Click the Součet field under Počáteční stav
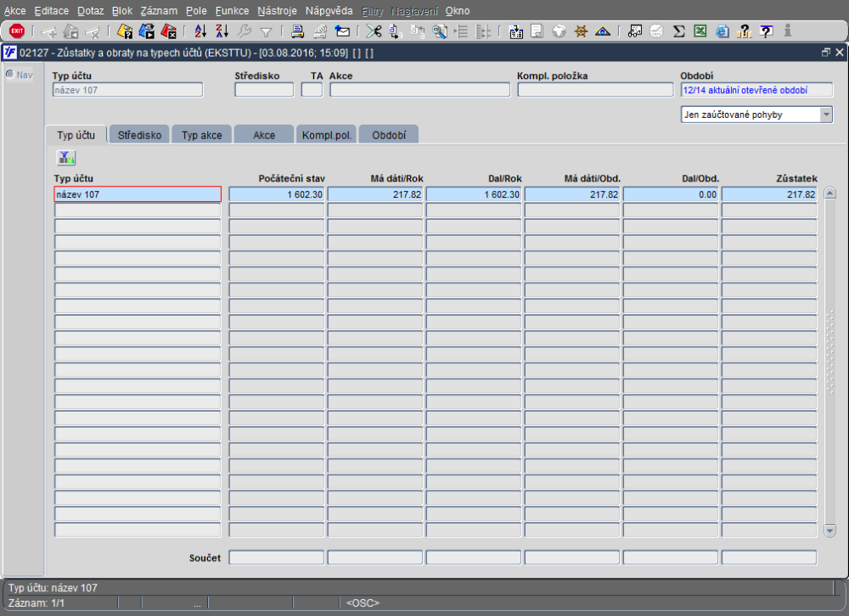 click(x=276, y=557)
